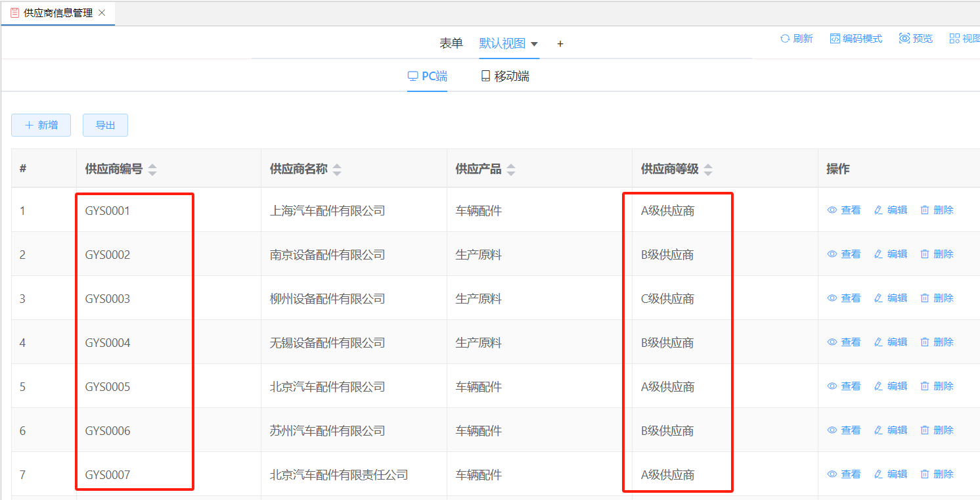Click eye icon to view GYS0001 row
Screen dimensions: 980x500
click(x=832, y=210)
